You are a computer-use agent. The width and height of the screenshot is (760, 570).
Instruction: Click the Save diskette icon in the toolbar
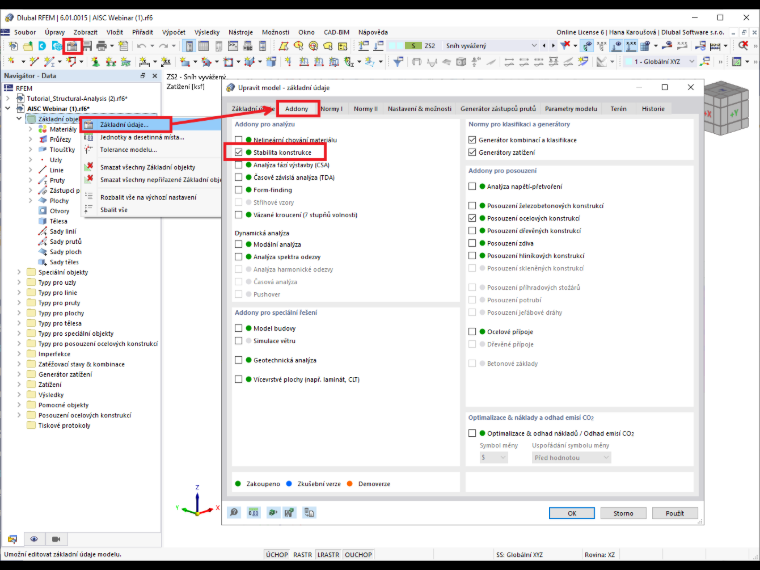(x=87, y=46)
